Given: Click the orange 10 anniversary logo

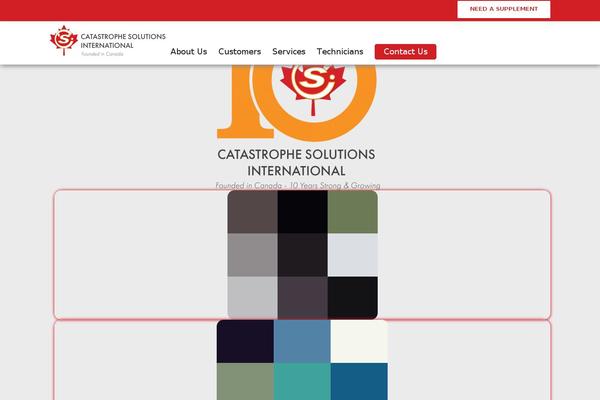Looking at the screenshot, I should [x=297, y=101].
